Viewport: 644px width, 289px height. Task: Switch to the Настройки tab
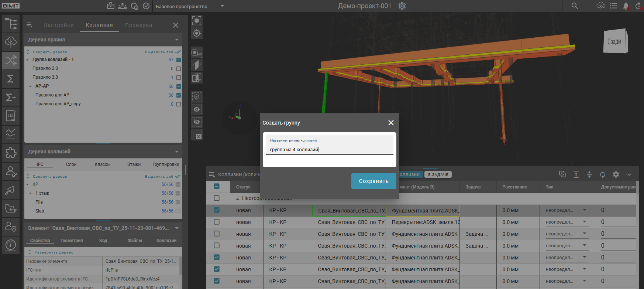click(x=59, y=25)
